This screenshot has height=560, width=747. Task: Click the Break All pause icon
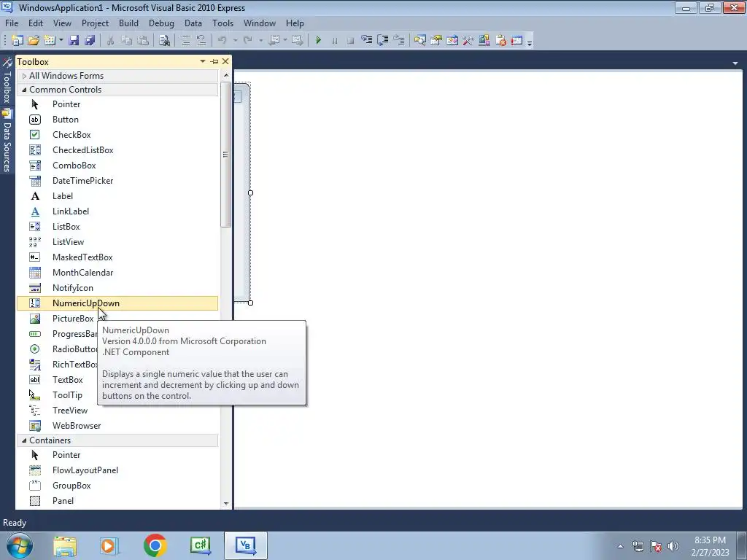334,41
